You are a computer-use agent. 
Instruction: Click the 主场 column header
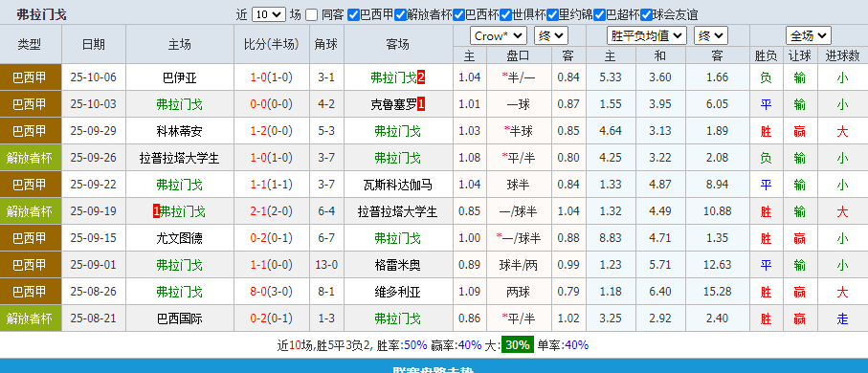(180, 44)
